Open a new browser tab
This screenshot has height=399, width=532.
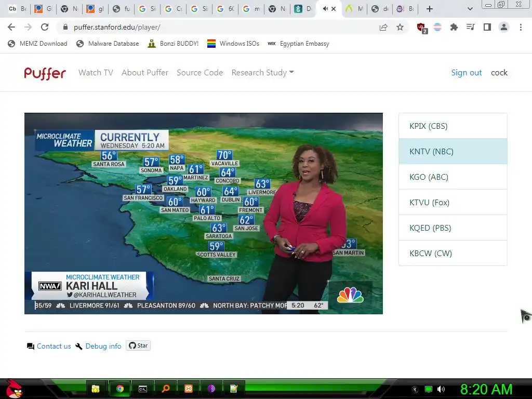pos(430,9)
